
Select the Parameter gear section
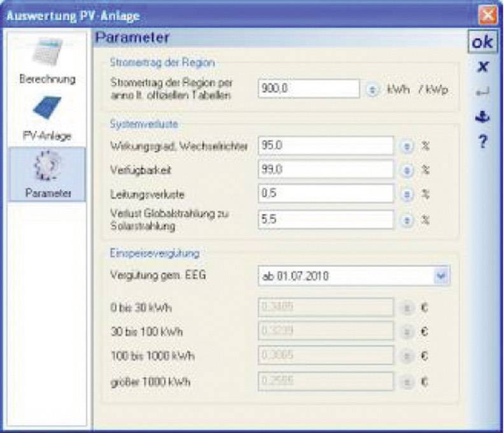[47, 174]
